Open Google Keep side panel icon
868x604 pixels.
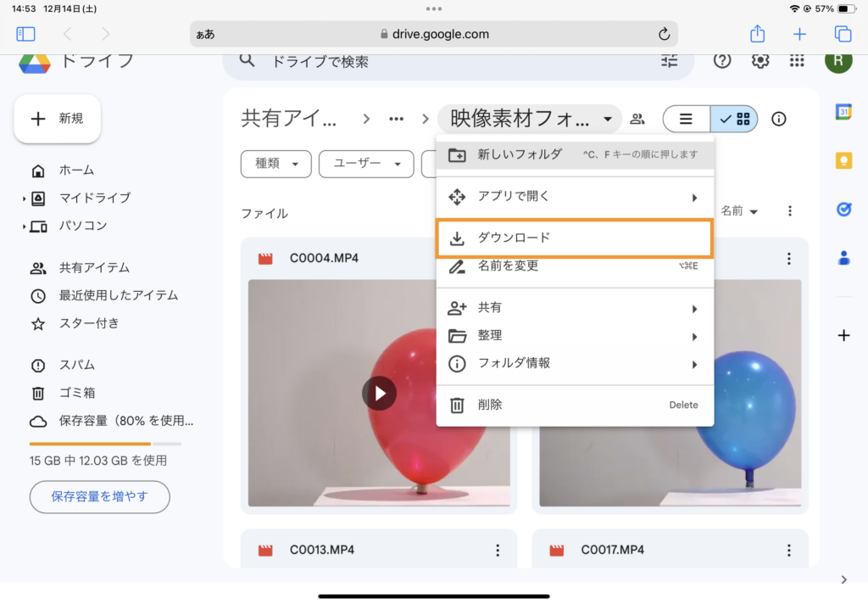(843, 161)
